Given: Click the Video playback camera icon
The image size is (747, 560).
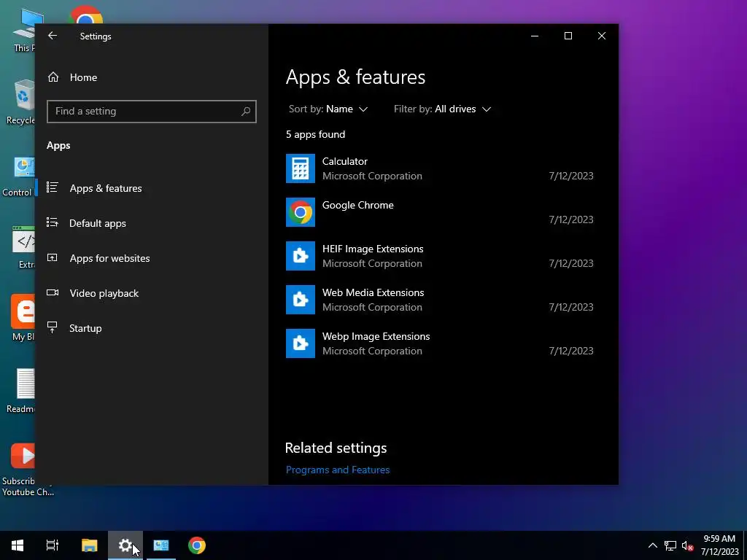Looking at the screenshot, I should pyautogui.click(x=53, y=292).
